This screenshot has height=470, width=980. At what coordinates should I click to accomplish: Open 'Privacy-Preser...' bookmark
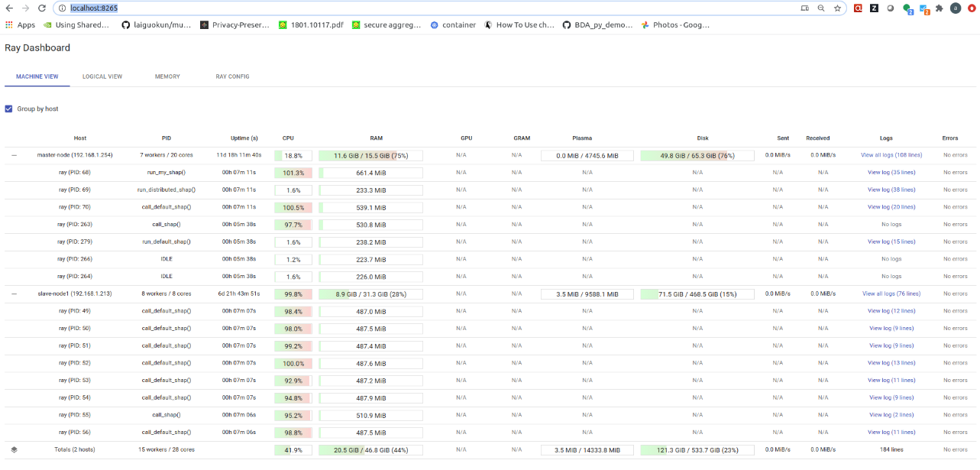point(234,24)
